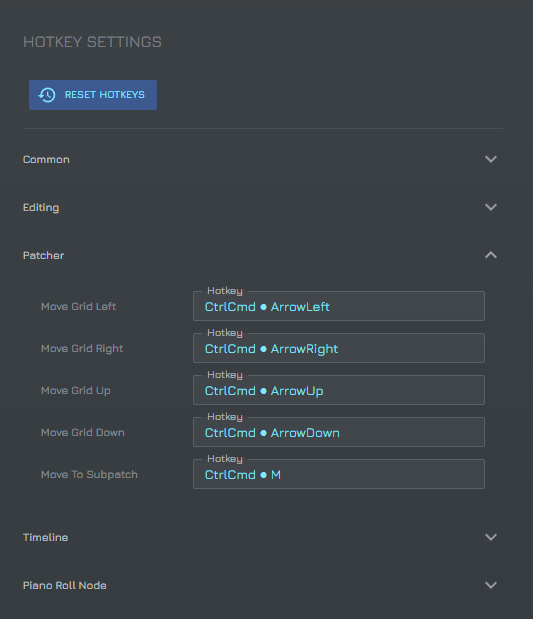Collapse the Patcher section chevron
This screenshot has height=619, width=533.
491,255
